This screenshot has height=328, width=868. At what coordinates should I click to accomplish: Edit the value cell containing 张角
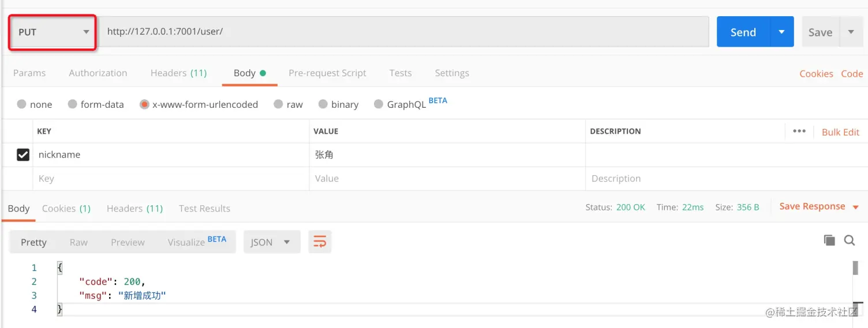click(447, 154)
